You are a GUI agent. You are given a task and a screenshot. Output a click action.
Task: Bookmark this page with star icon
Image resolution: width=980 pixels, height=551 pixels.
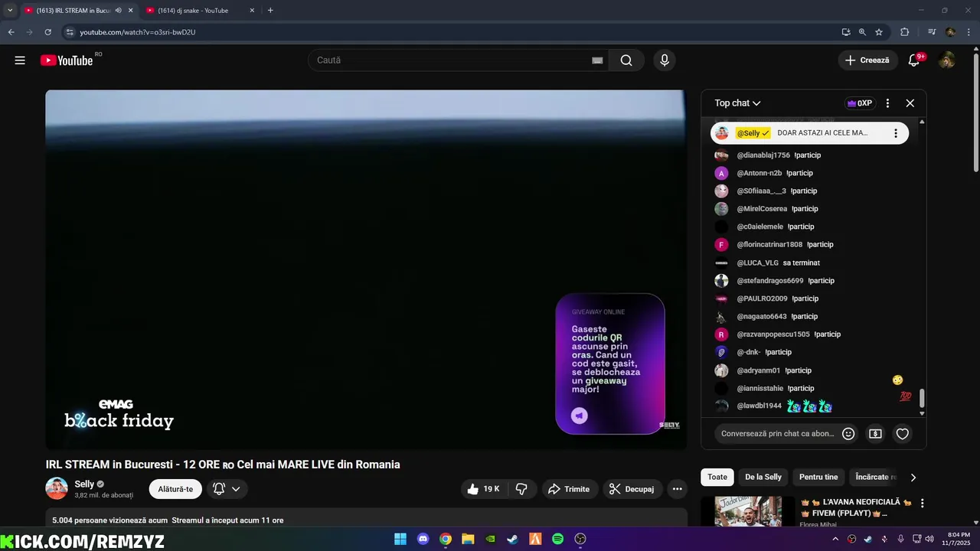click(x=879, y=32)
